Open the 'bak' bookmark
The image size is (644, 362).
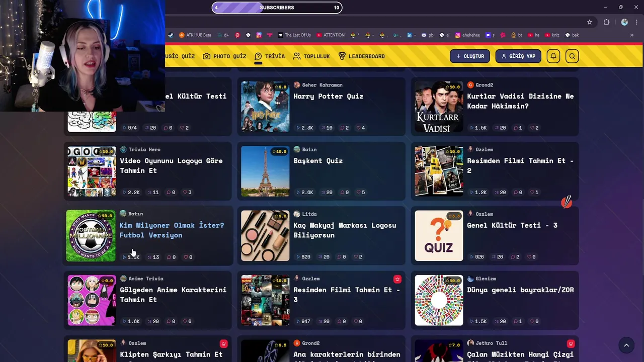572,35
